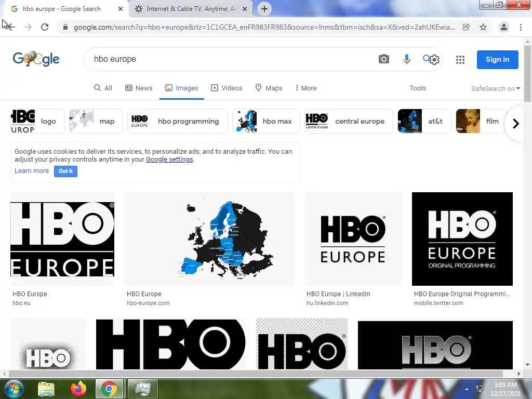Click the magnifier search button
The height and width of the screenshot is (399, 532).
pos(426,58)
